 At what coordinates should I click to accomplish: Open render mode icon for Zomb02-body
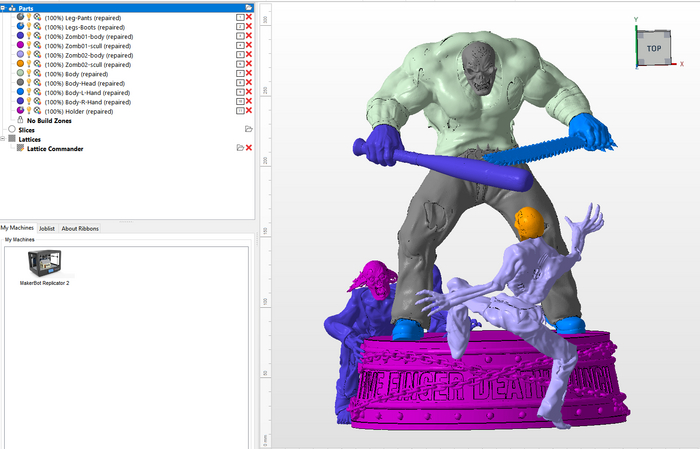pos(38,54)
